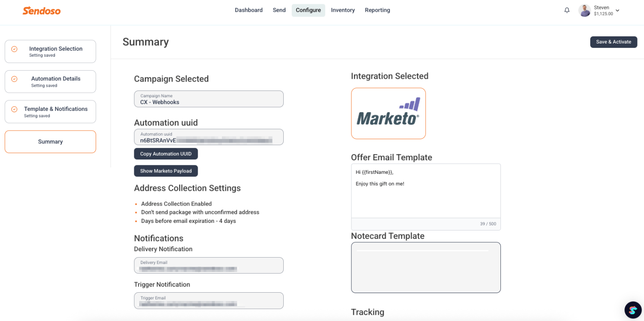644x321 pixels.
Task: Click the Save & Activate button
Action: 614,42
